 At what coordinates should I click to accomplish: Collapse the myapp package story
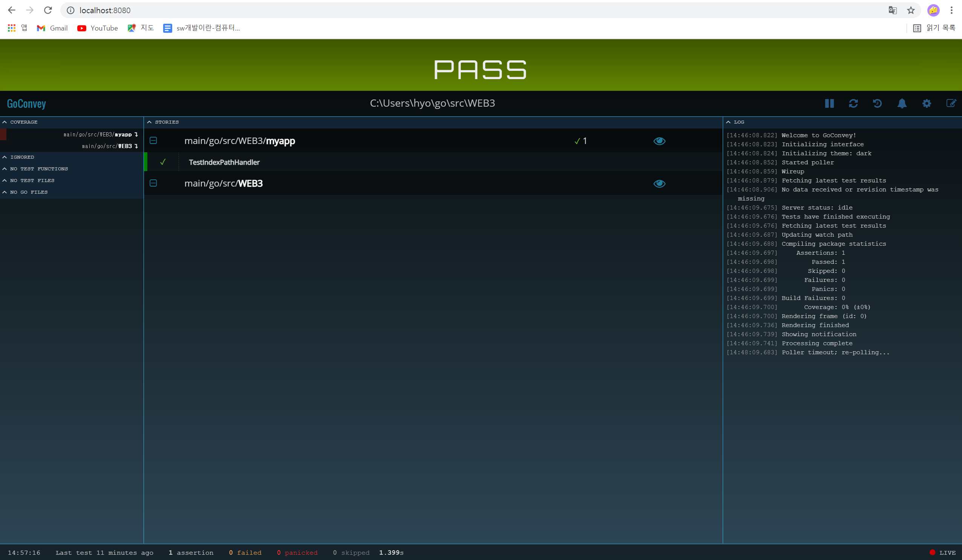click(153, 141)
